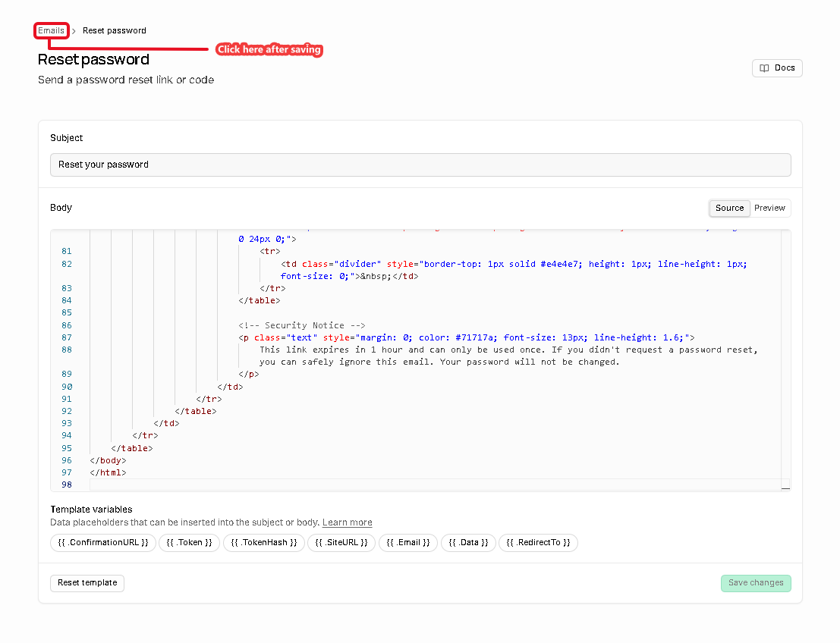Insert the {{ .SiteURL }} variable
Viewport: 840px width, 643px height.
point(341,542)
